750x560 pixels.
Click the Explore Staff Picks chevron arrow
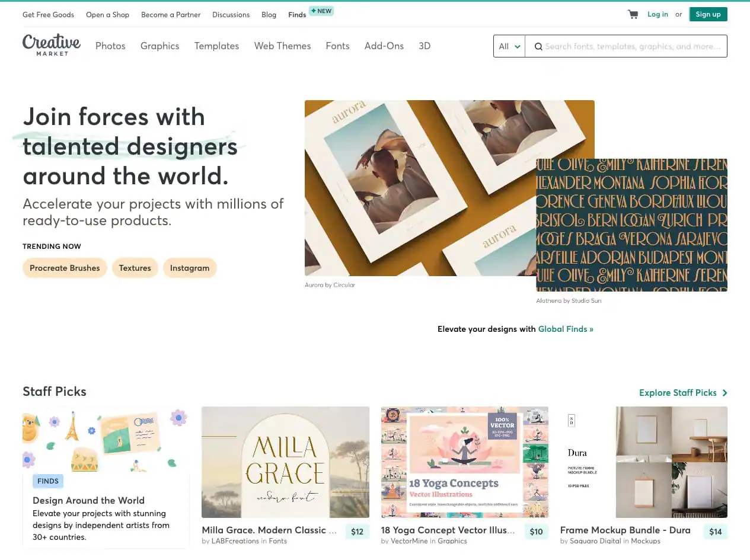[725, 393]
